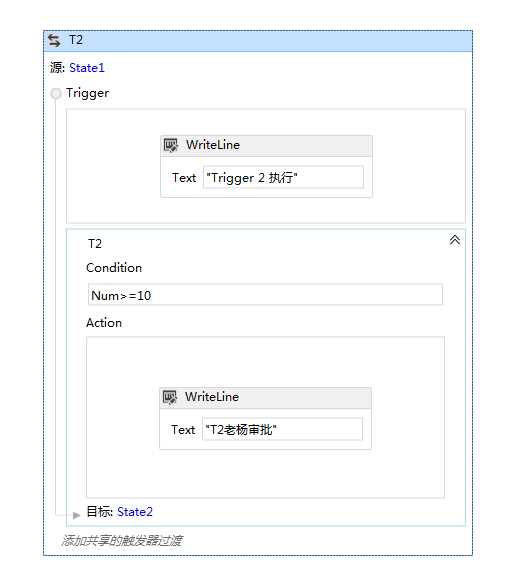Click the Trigger label
This screenshot has height=579, width=505.
pyautogui.click(x=87, y=93)
